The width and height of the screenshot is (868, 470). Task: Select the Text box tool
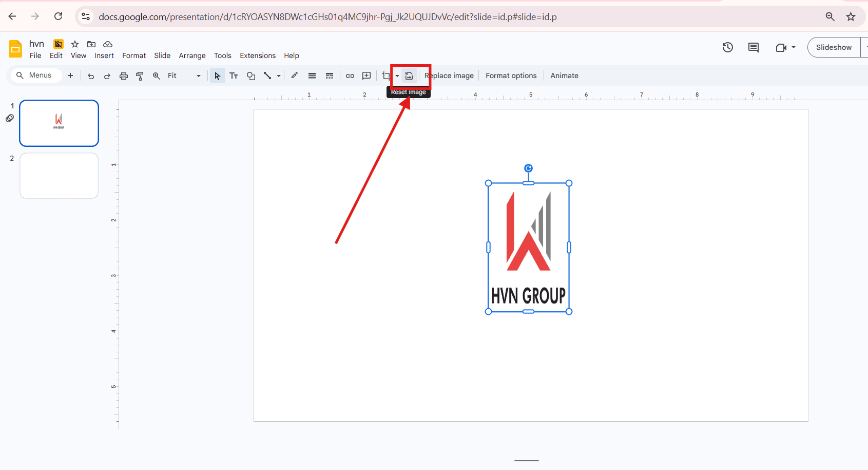(x=234, y=76)
